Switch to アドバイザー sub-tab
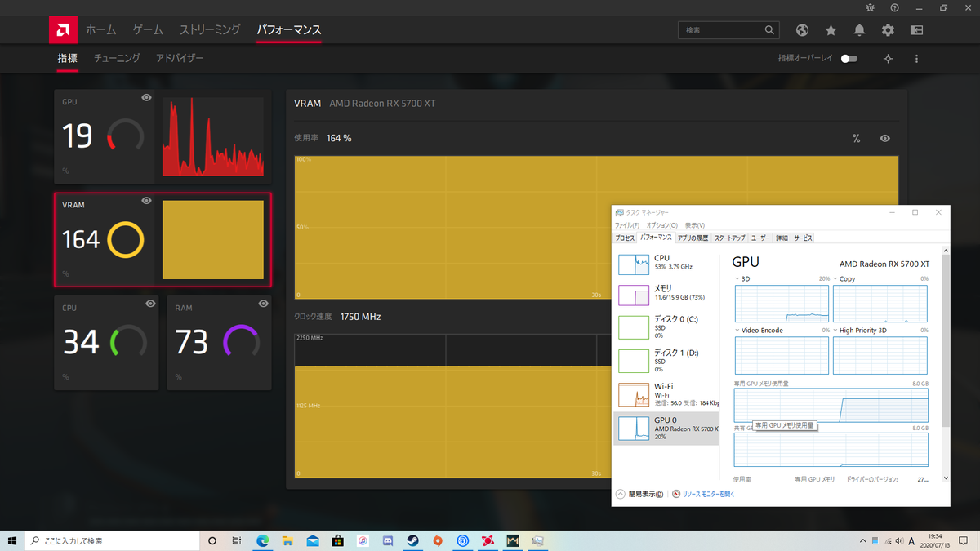Viewport: 980px width, 551px height. click(180, 59)
